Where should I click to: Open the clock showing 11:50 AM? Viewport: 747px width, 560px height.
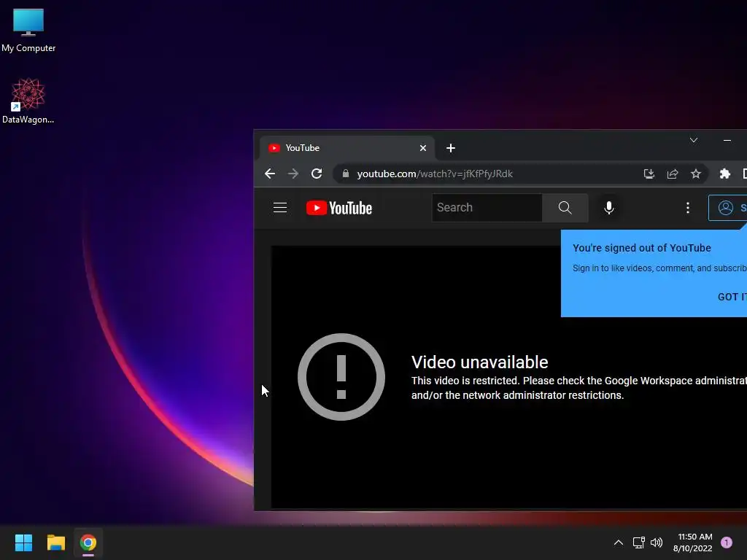coord(693,542)
